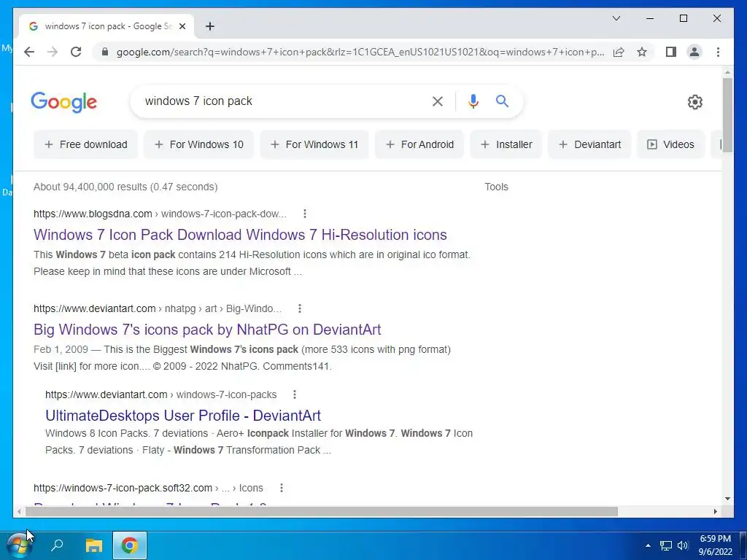Open more options for blogsdna result

point(304,214)
